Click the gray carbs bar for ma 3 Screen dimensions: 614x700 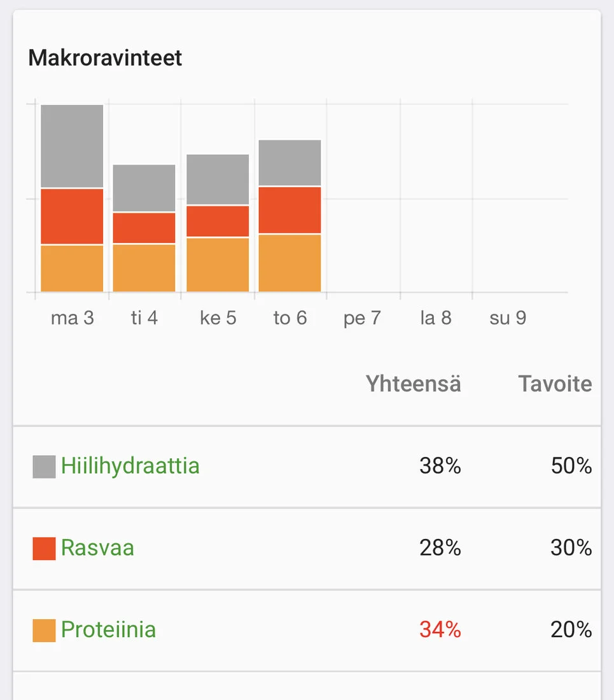[x=72, y=146]
